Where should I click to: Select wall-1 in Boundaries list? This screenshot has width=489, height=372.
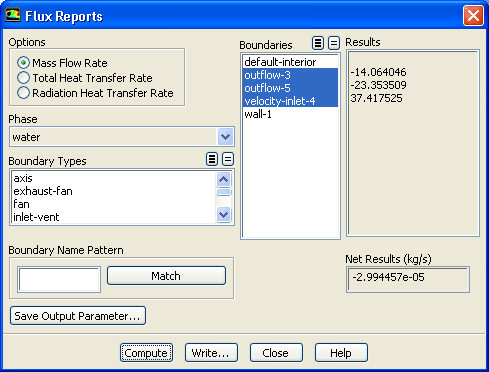(290, 114)
